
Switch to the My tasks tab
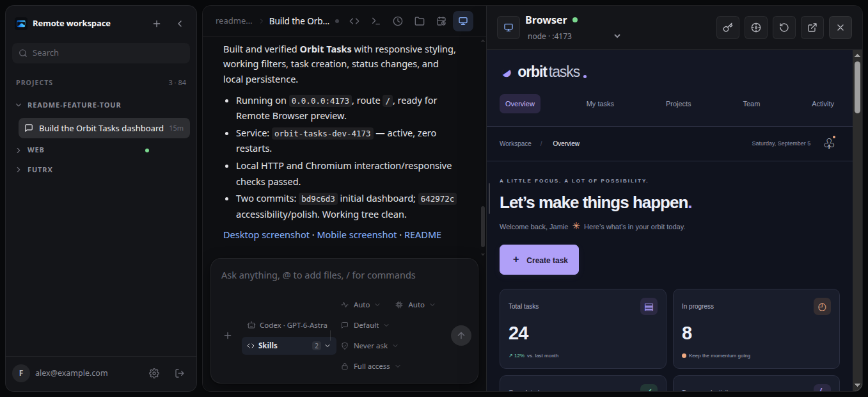pyautogui.click(x=600, y=104)
